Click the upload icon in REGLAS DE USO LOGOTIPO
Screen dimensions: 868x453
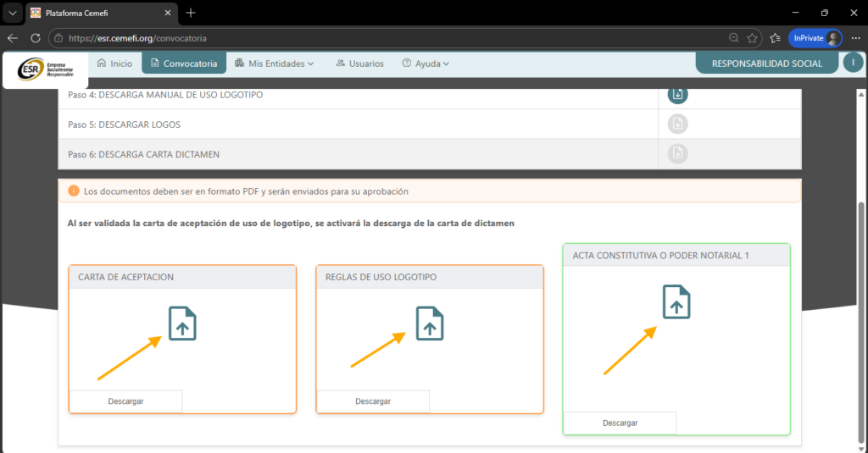[430, 323]
